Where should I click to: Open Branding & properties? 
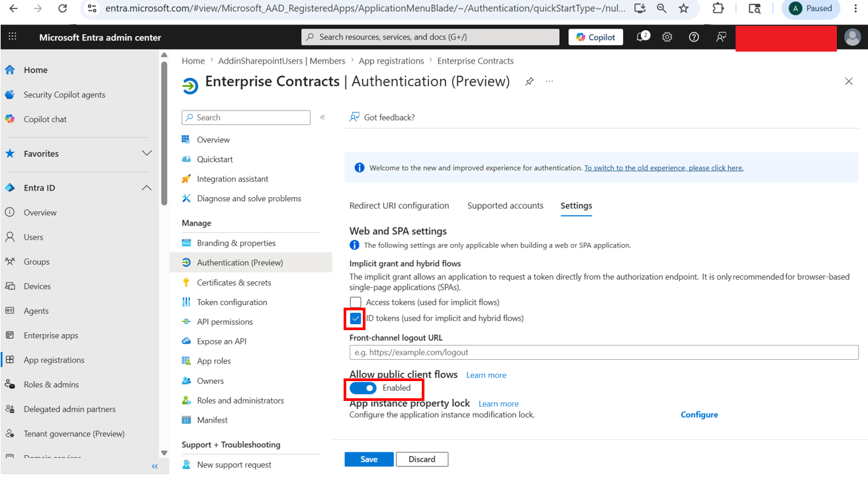coord(236,243)
